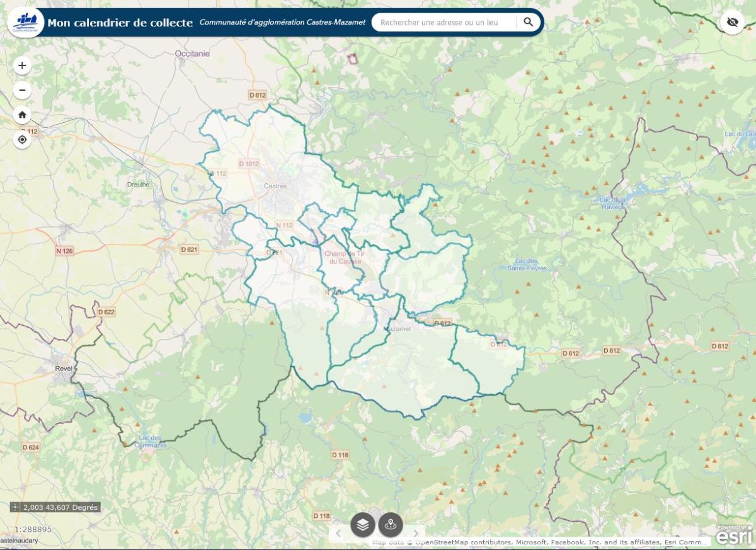Viewport: 756px width, 550px height.
Task: Click the Mon calendrier de collecte title
Action: point(120,23)
